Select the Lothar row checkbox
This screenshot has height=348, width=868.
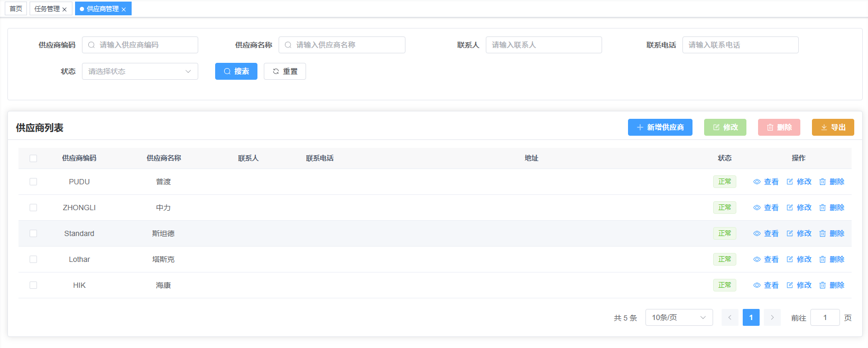tap(33, 259)
